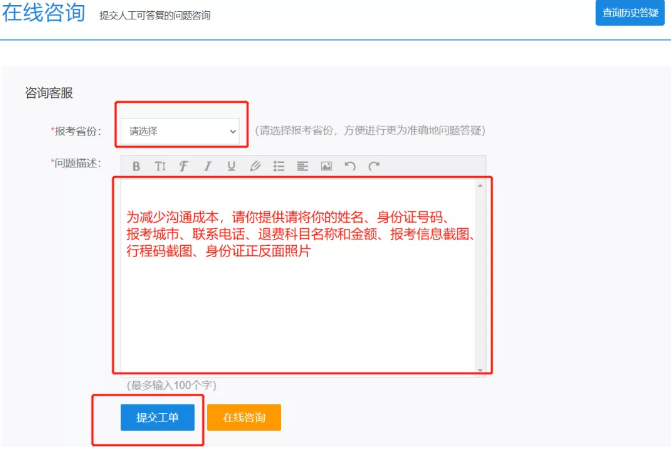Undo the last edit

coord(350,166)
